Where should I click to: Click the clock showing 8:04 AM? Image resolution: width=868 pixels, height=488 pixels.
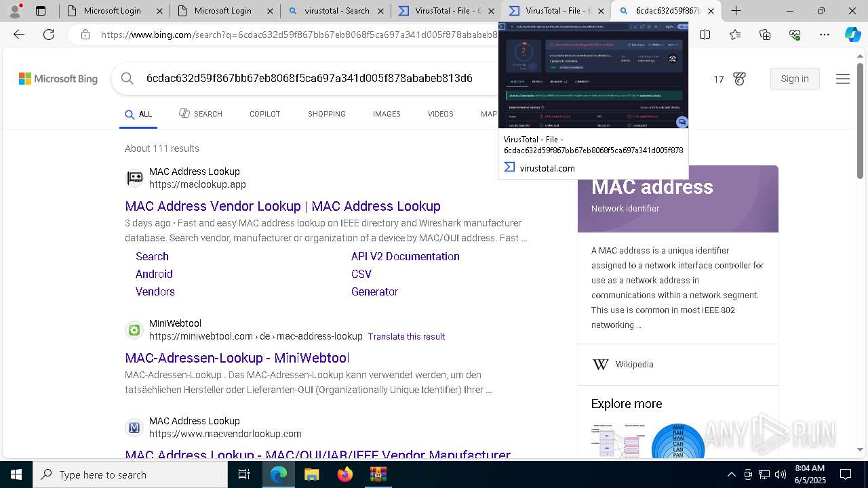pyautogui.click(x=810, y=468)
